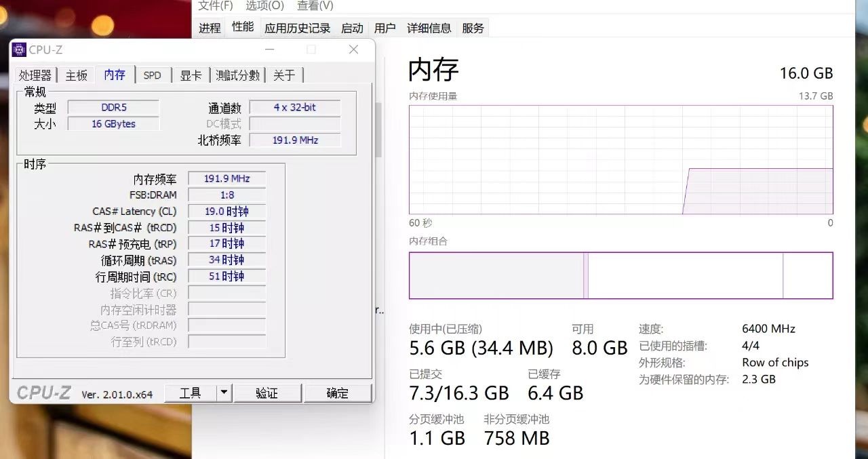This screenshot has height=459, width=868.
Task: Click the tRCD value showing 15 时钟
Action: click(226, 228)
